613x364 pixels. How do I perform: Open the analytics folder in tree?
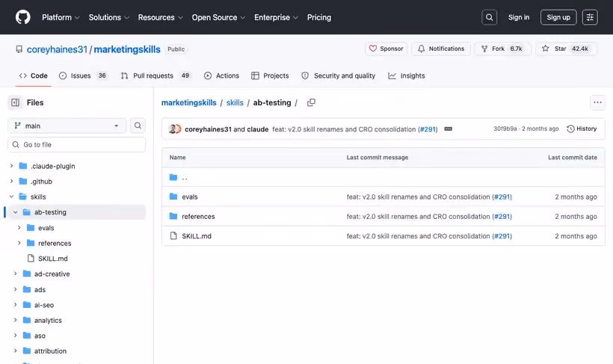(48, 320)
